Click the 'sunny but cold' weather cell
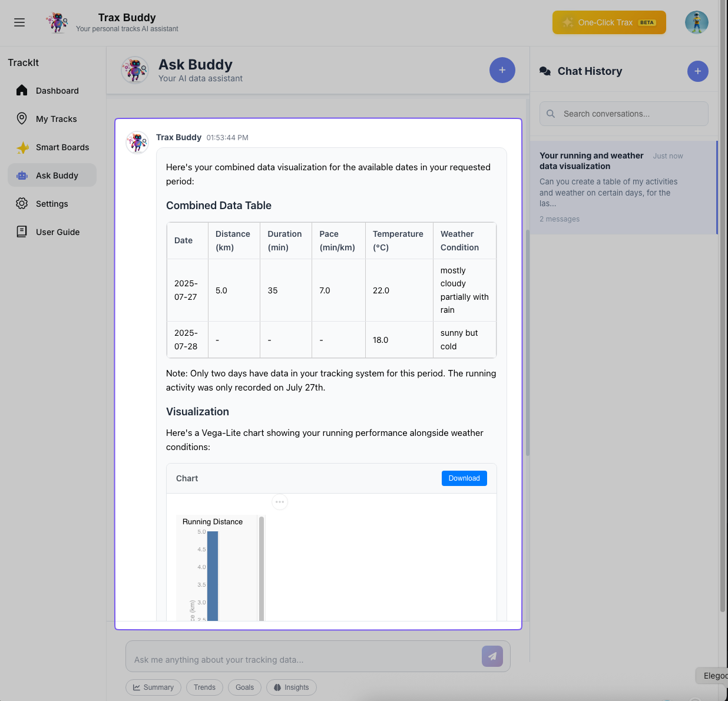The height and width of the screenshot is (701, 728). 465,339
